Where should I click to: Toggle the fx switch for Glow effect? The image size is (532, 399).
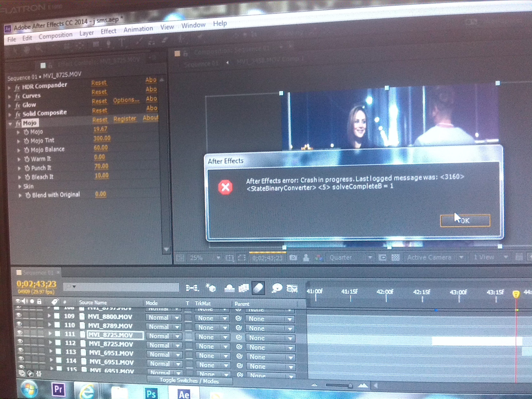click(x=18, y=106)
